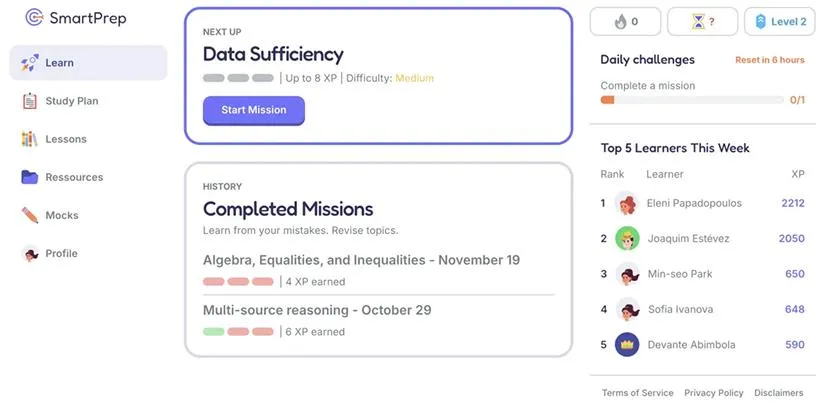Click the SmartPrep logo icon
Image resolution: width=828 pixels, height=414 pixels.
[35, 18]
